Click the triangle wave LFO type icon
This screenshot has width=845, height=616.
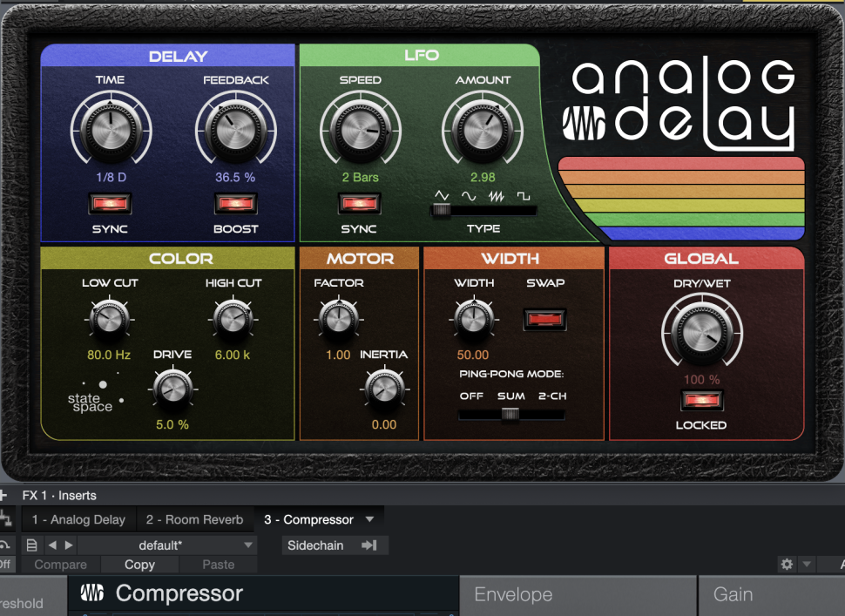(443, 196)
